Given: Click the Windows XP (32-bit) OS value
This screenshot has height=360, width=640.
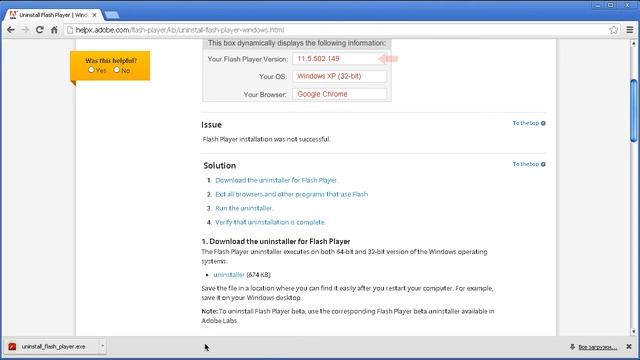Looking at the screenshot, I should 329,76.
